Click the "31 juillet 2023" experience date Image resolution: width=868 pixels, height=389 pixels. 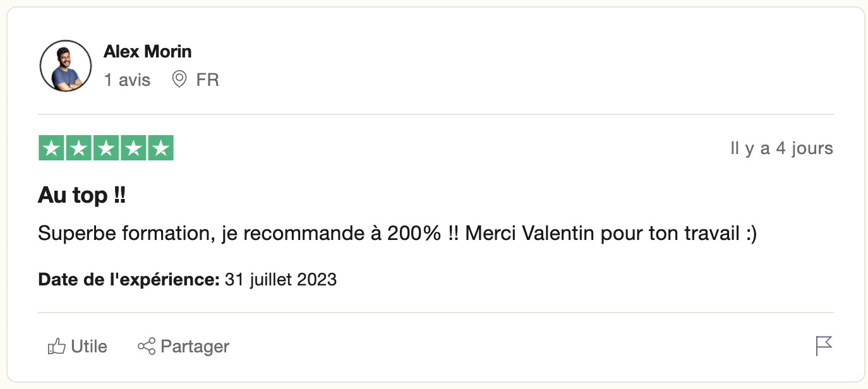pyautogui.click(x=280, y=279)
